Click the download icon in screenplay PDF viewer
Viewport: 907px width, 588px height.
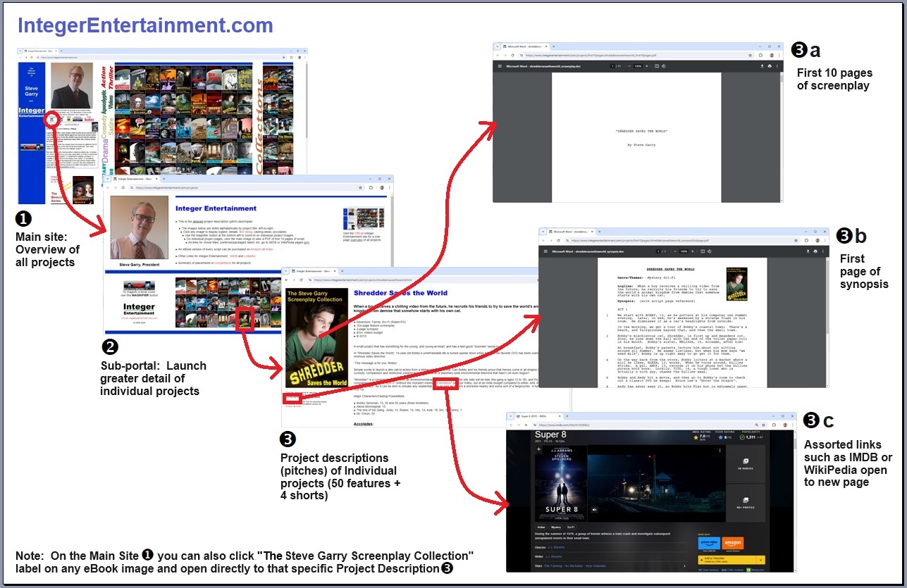click(x=762, y=66)
